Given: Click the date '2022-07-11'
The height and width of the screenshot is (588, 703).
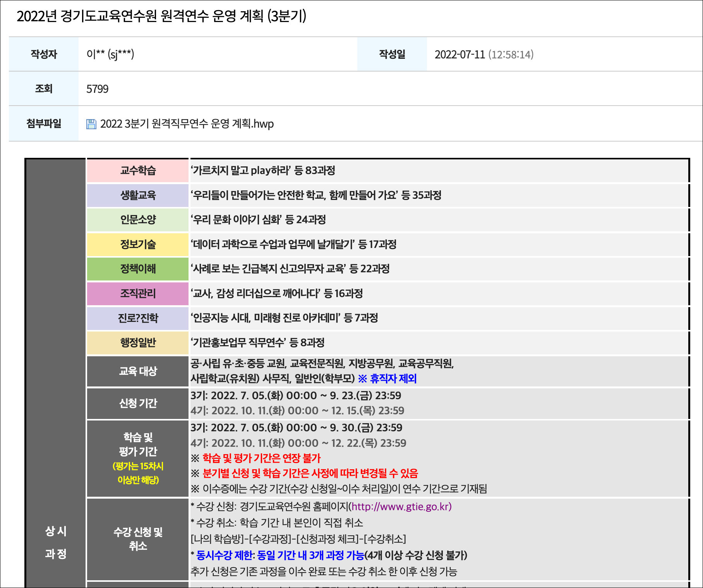Looking at the screenshot, I should (460, 55).
